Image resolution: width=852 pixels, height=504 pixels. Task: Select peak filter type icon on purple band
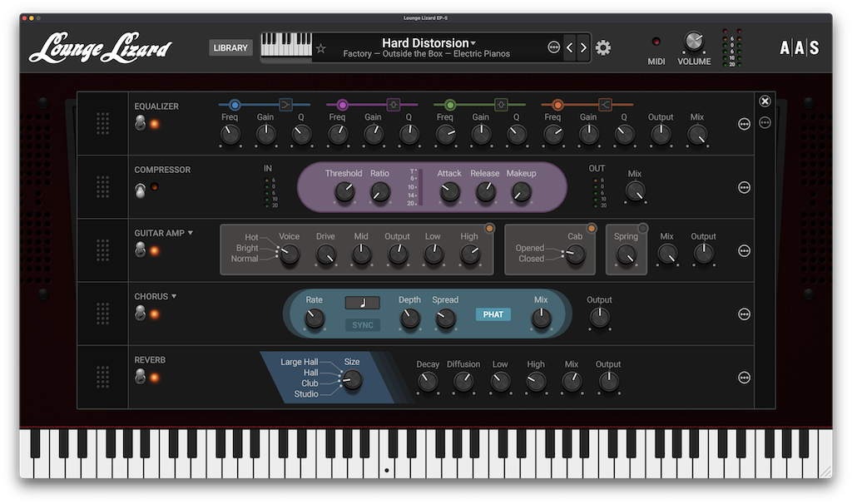pos(394,104)
